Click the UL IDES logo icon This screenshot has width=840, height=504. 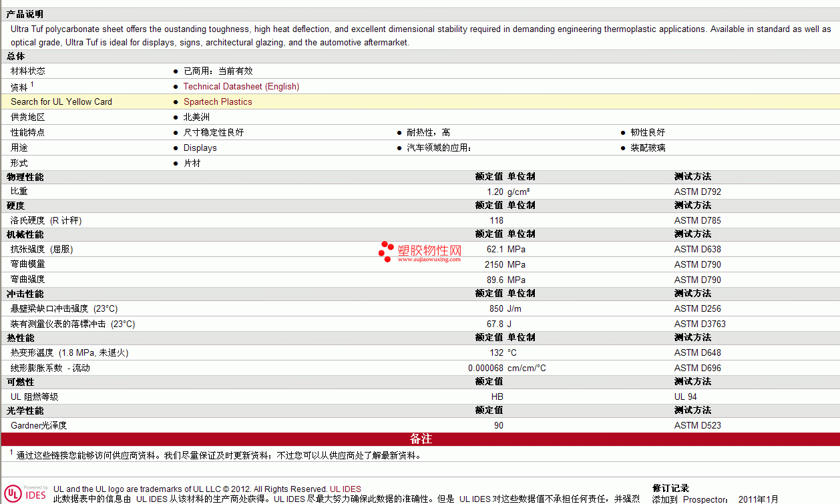[x=27, y=493]
